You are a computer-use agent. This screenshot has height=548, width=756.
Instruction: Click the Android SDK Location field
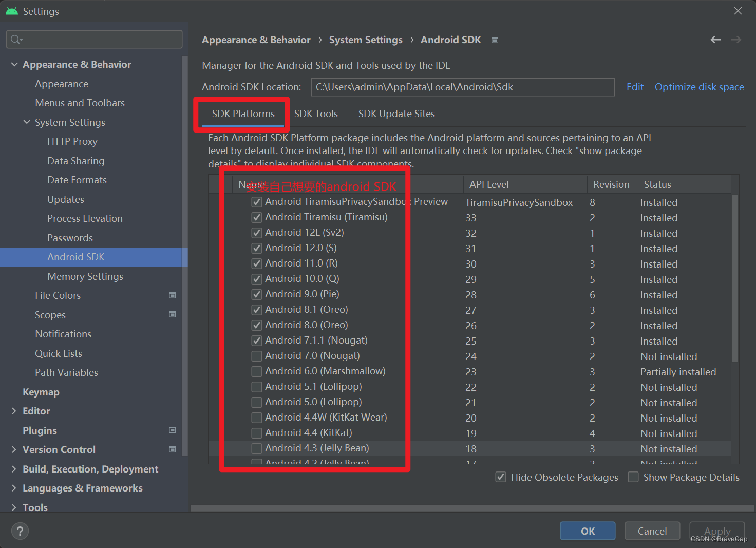click(x=463, y=87)
